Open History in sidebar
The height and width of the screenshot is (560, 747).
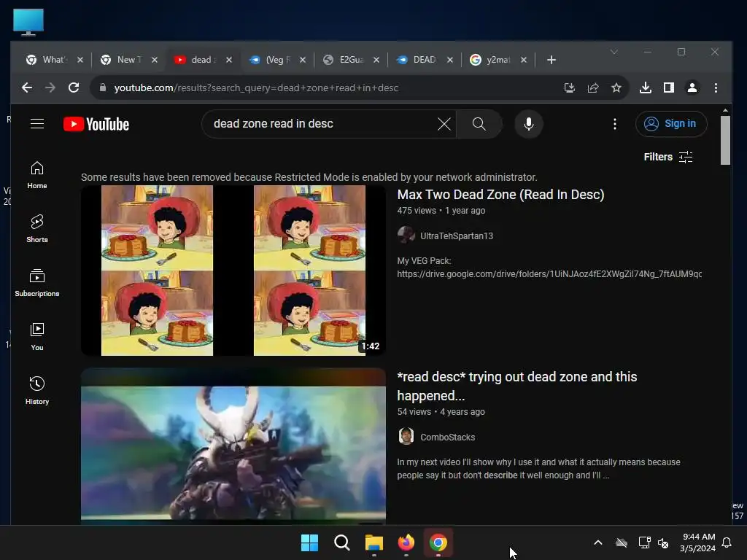(x=37, y=391)
